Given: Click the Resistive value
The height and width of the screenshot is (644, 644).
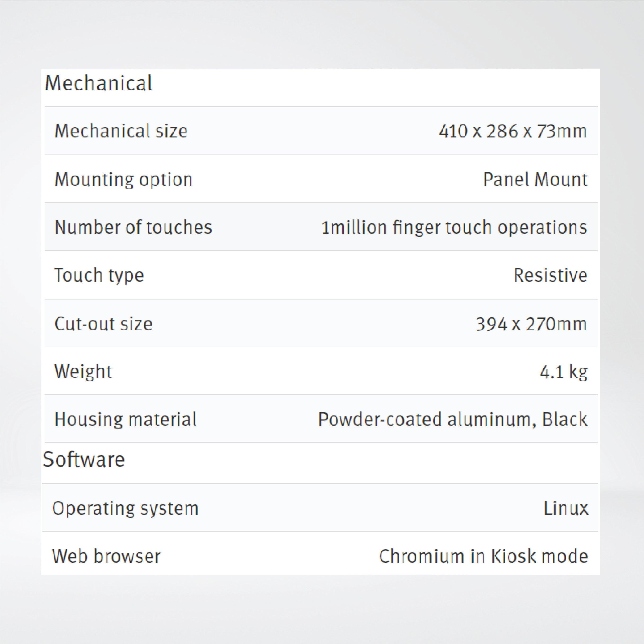Looking at the screenshot, I should (x=550, y=275).
